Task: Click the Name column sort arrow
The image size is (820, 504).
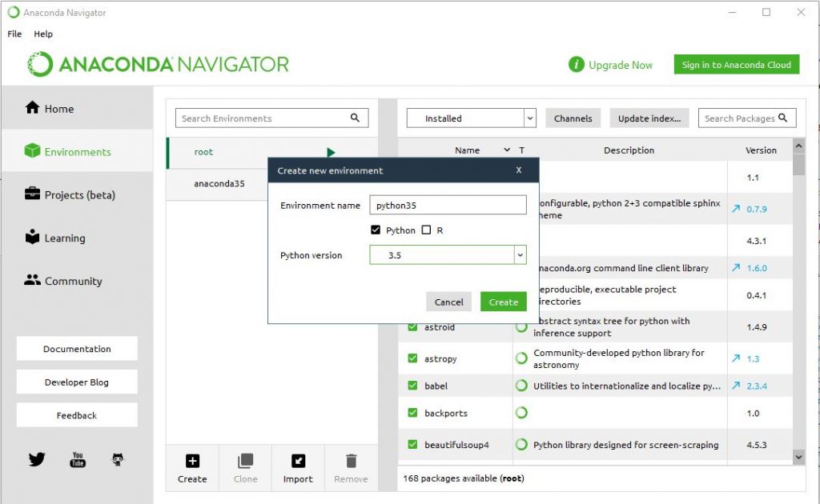Action: pos(507,150)
